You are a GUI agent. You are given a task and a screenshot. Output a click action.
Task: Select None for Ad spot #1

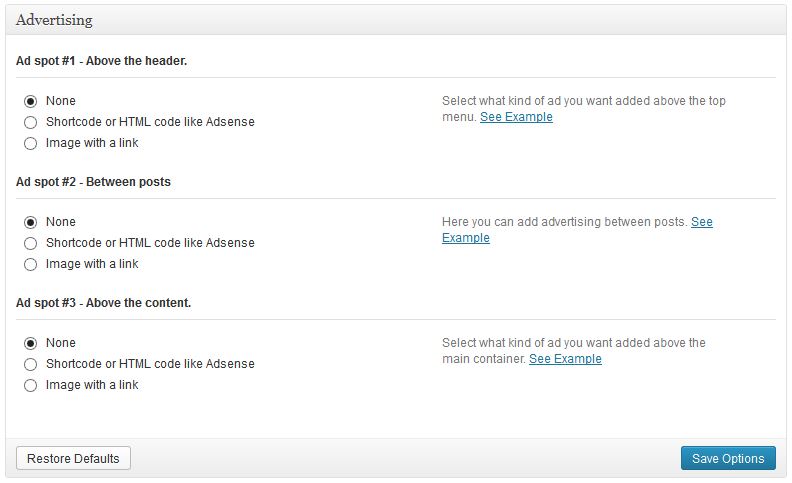(x=30, y=102)
